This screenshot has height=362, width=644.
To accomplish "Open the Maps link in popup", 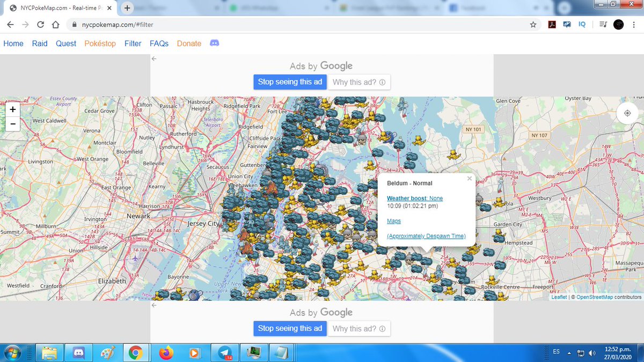I will (x=394, y=221).
